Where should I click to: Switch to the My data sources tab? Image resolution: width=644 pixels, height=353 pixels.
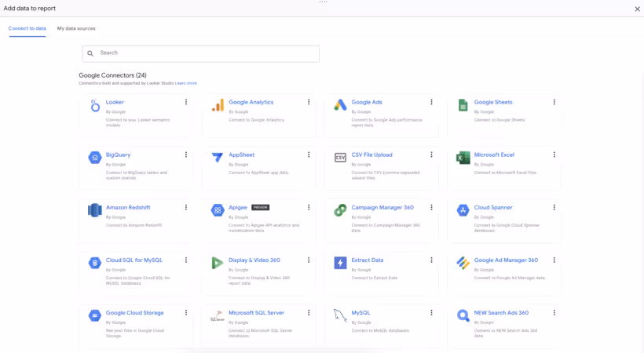point(76,28)
